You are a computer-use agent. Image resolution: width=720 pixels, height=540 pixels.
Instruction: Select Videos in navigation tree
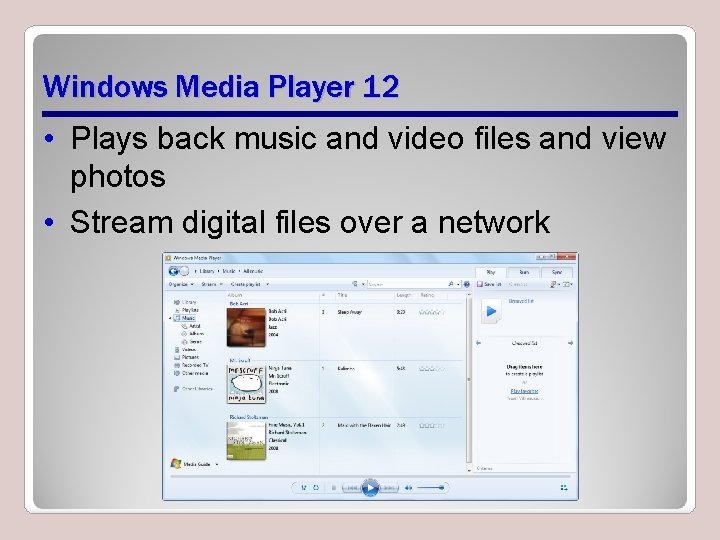(x=185, y=349)
